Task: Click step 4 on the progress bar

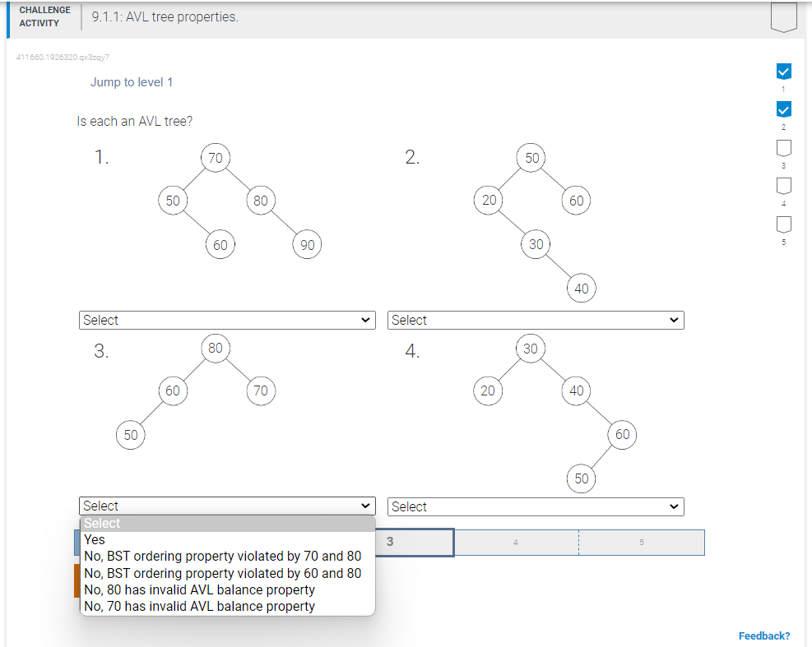Action: pyautogui.click(x=516, y=542)
